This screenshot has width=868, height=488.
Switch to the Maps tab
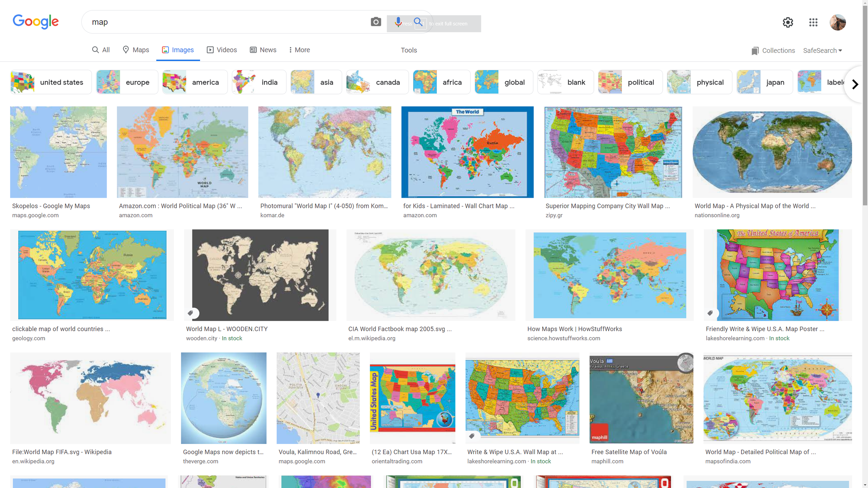(136, 50)
